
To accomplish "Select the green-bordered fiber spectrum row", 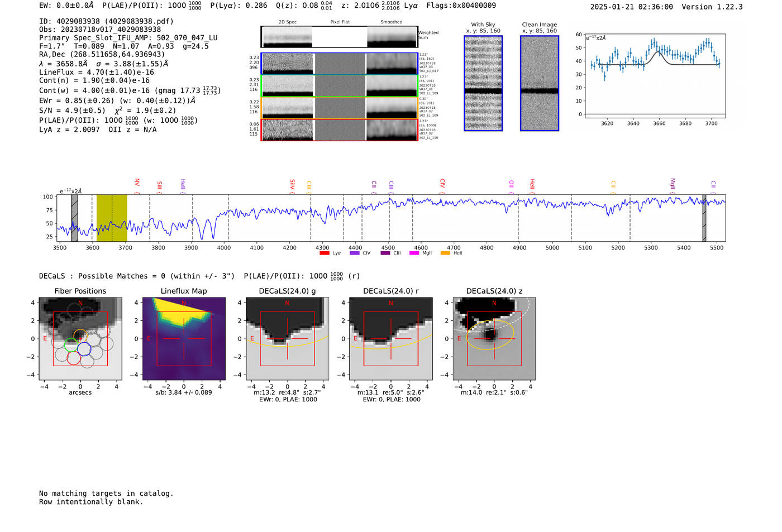I will point(340,86).
